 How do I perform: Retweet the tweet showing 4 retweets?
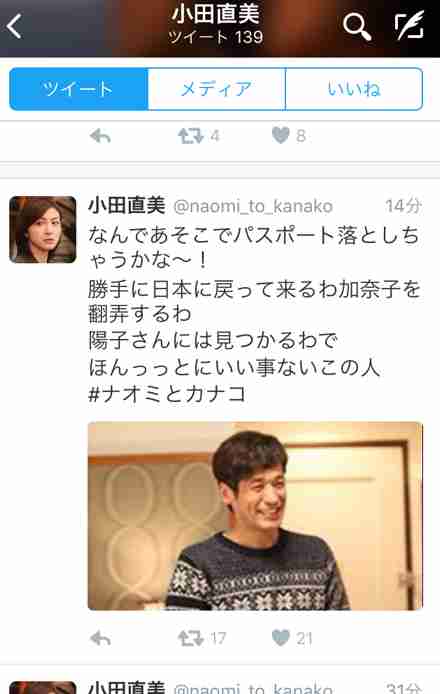(x=191, y=135)
